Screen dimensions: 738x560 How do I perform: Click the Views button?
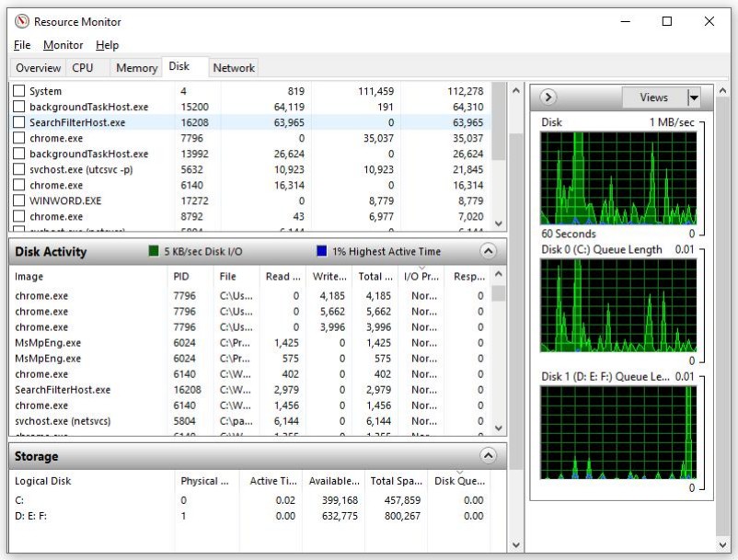(654, 97)
